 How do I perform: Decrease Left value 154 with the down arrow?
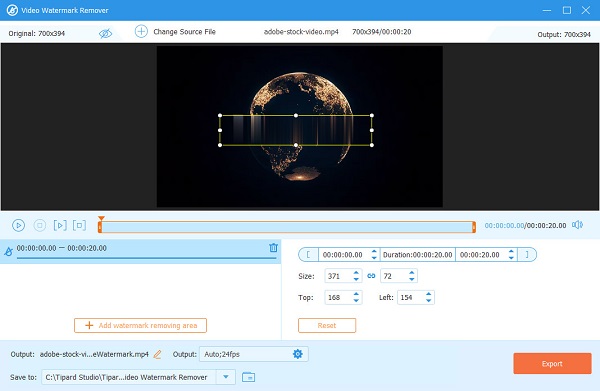click(429, 301)
